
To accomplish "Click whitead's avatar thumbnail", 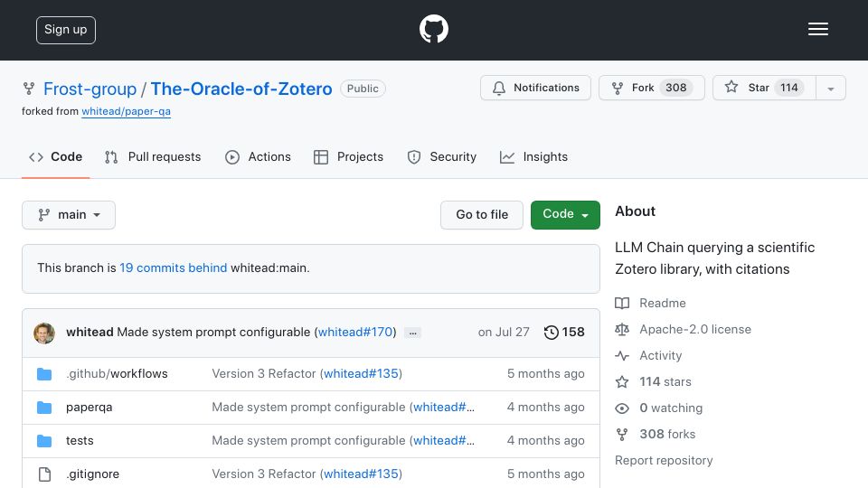I will tap(44, 333).
